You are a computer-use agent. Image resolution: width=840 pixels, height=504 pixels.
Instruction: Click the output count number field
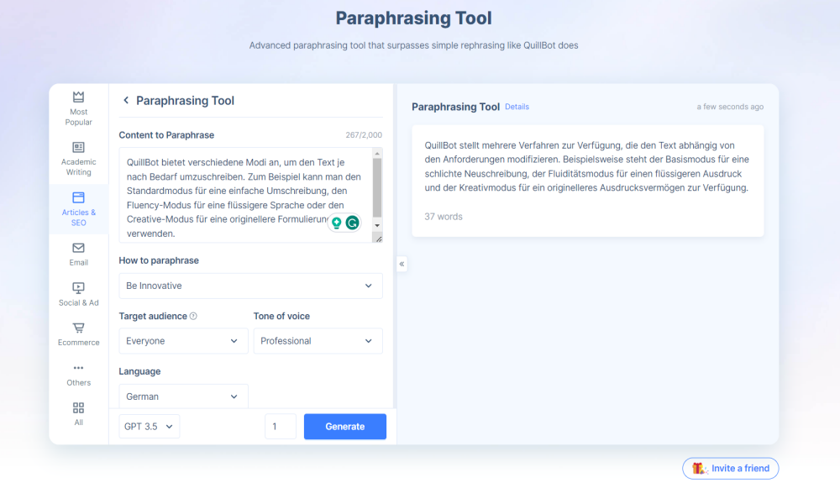pos(281,427)
